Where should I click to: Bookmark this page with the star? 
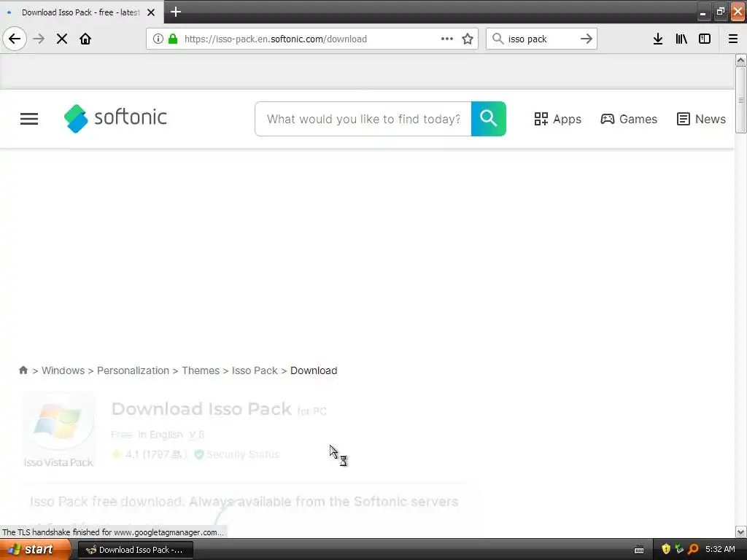(468, 39)
